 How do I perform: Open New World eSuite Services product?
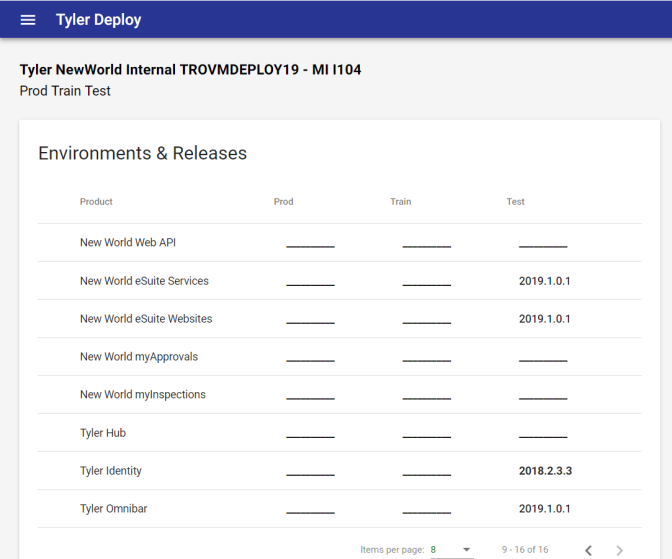click(144, 281)
